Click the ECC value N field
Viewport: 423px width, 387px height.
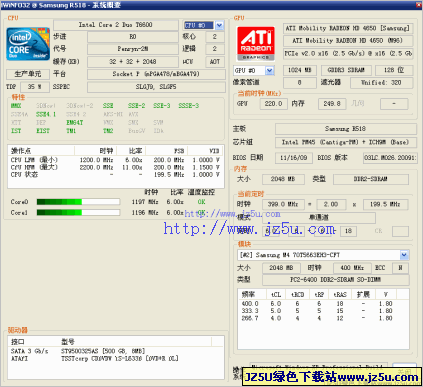click(x=400, y=268)
